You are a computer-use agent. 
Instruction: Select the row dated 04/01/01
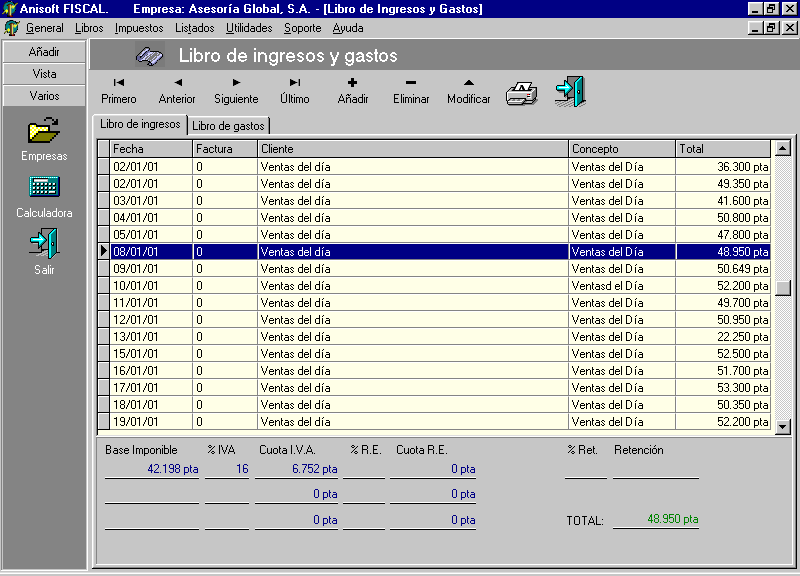click(x=434, y=218)
